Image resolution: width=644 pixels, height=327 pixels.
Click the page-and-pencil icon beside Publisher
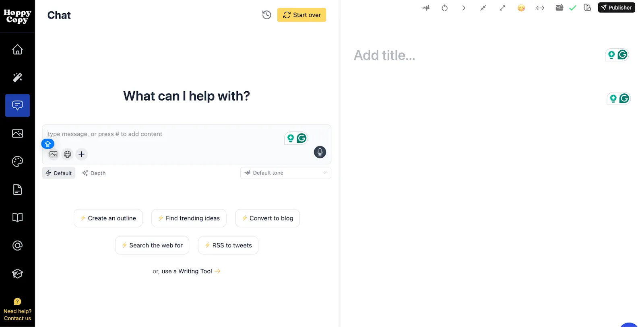(x=587, y=8)
